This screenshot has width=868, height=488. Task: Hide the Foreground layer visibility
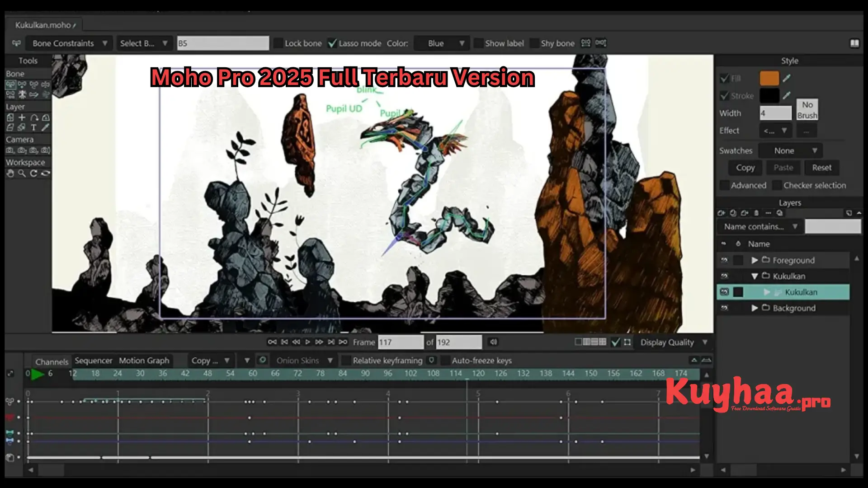click(x=724, y=260)
